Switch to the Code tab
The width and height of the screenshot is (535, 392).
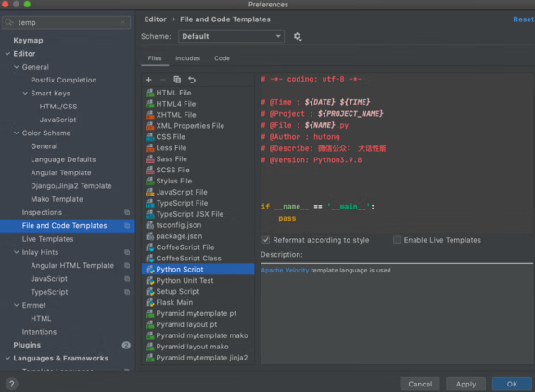point(222,58)
